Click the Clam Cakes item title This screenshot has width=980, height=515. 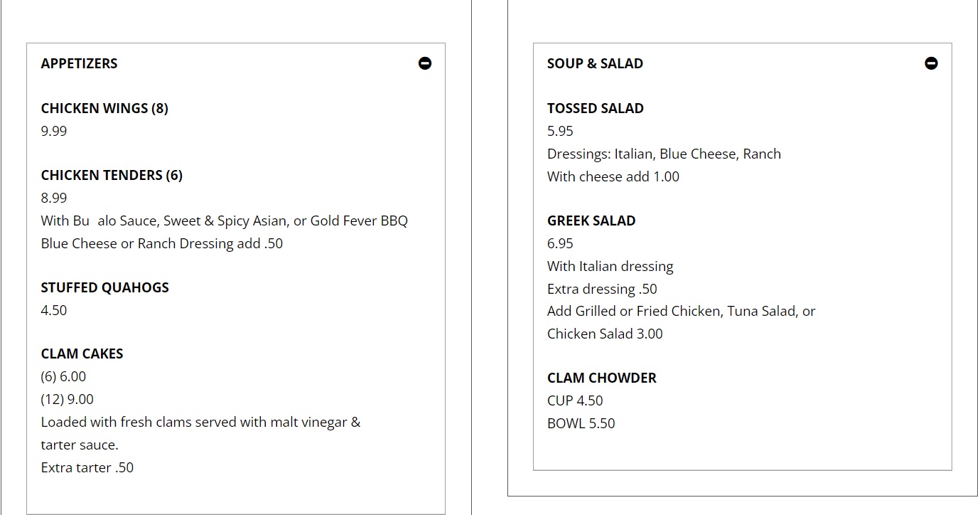click(82, 354)
